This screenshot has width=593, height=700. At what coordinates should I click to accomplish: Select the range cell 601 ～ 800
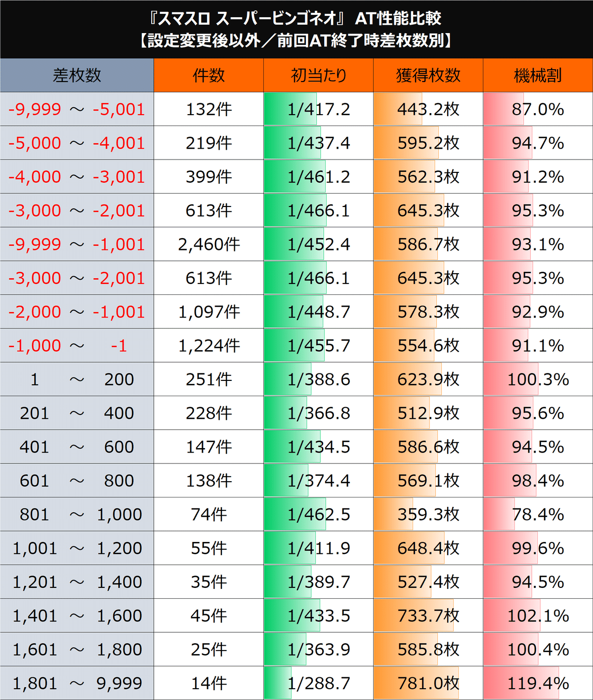(77, 480)
